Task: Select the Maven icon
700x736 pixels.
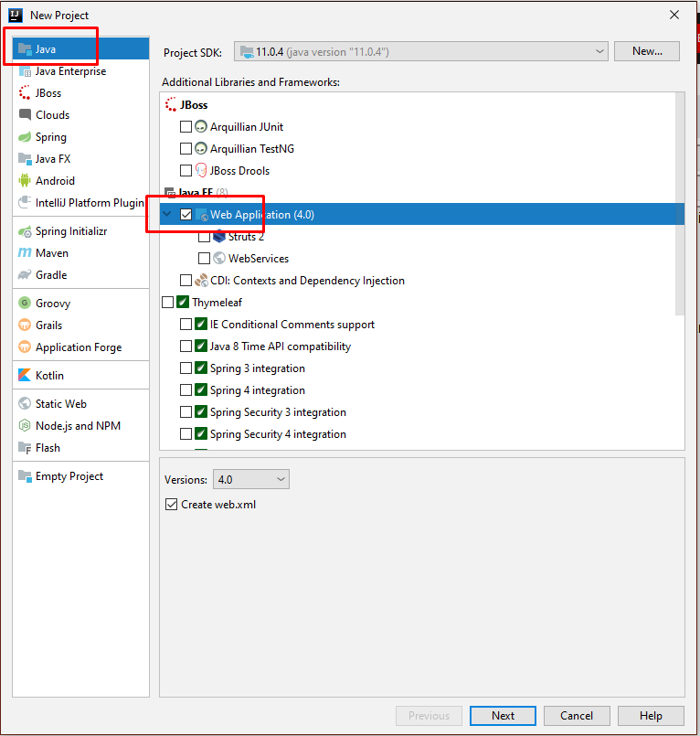Action: (25, 252)
